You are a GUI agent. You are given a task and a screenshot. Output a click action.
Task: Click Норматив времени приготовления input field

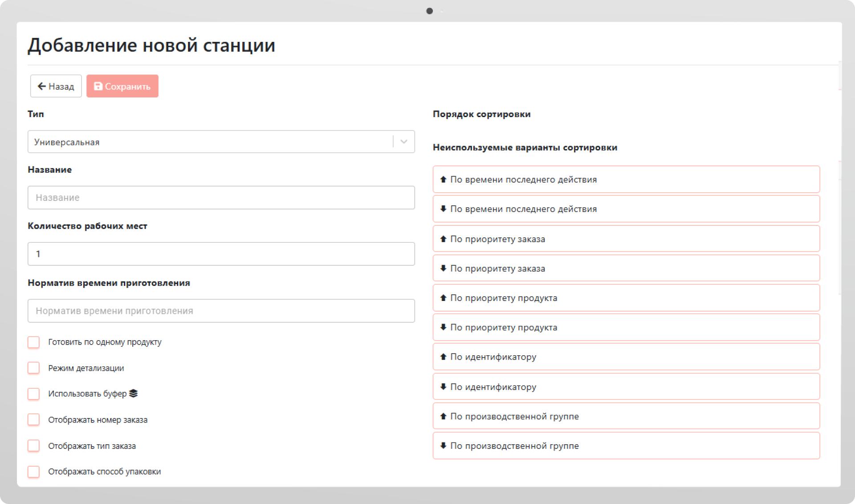click(221, 311)
